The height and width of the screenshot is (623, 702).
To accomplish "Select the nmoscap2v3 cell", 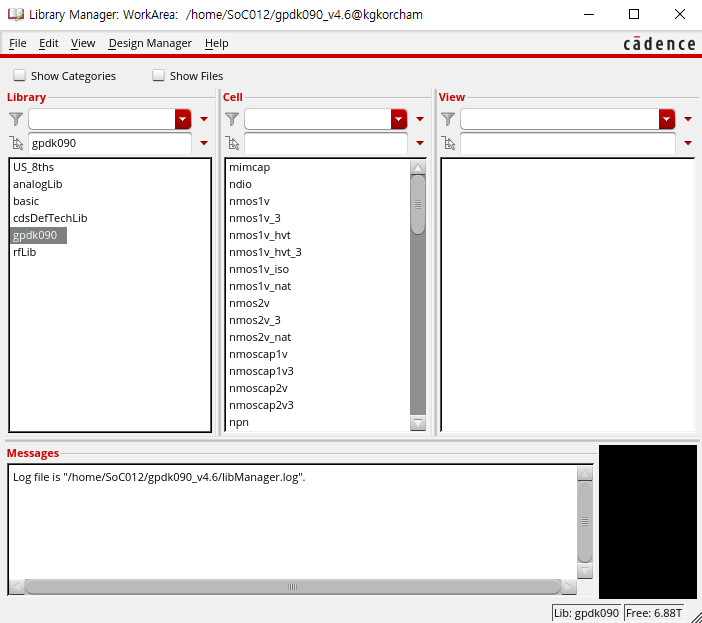I will (261, 405).
